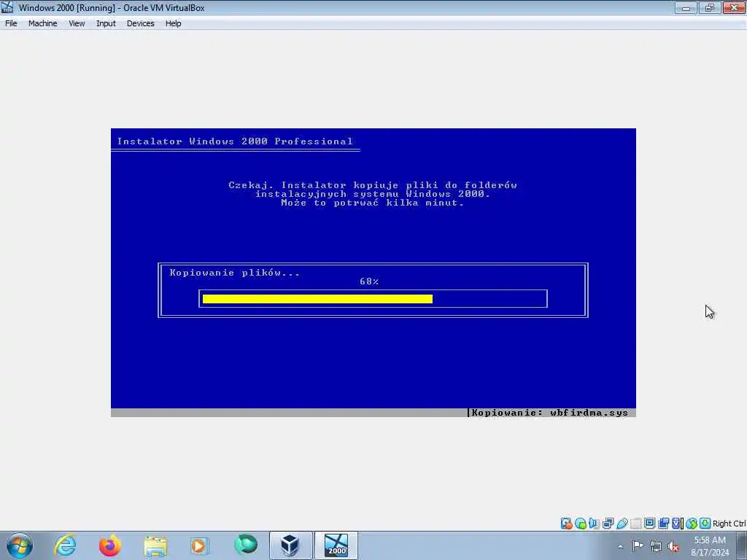Open Windows Explorer from the taskbar
This screenshot has width=747, height=560.
click(x=155, y=546)
